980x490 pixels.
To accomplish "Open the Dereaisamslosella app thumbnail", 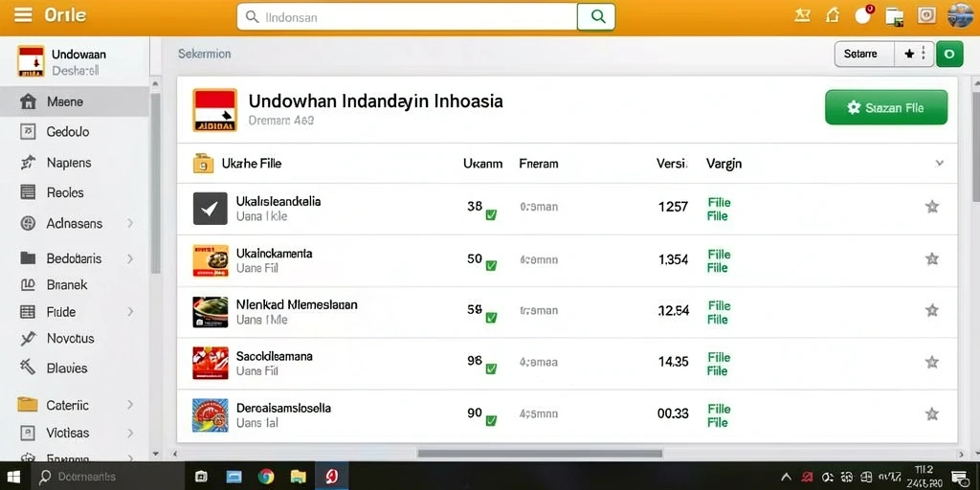I will (x=210, y=415).
